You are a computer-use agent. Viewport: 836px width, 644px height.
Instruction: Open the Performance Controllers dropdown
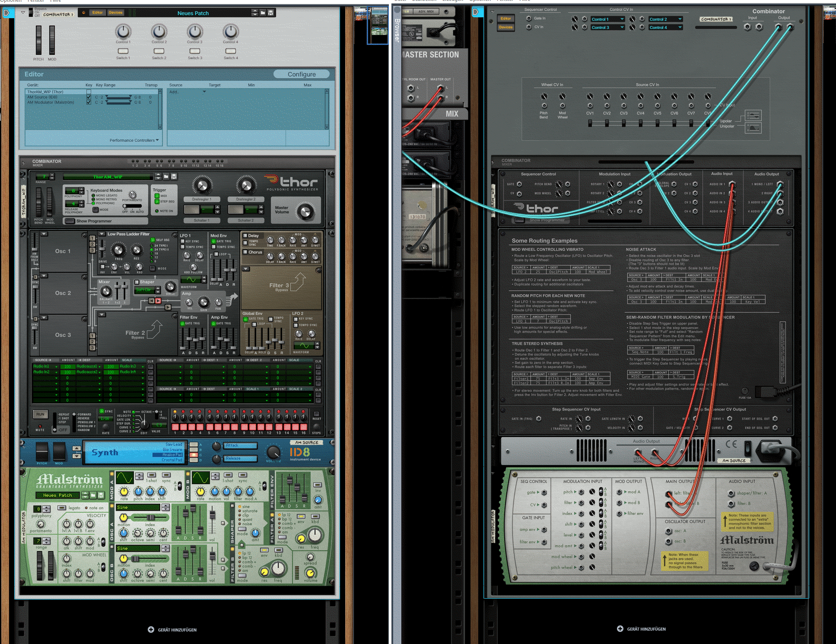[x=134, y=140]
